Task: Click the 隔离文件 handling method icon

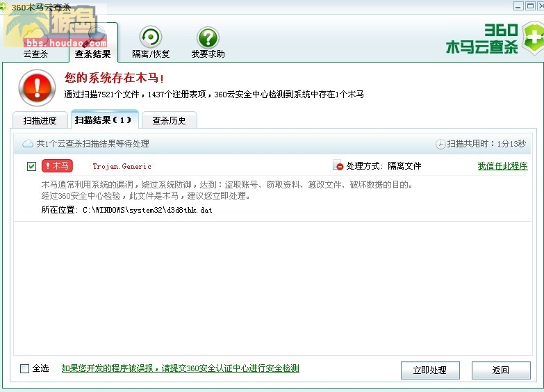Action: pyautogui.click(x=338, y=165)
